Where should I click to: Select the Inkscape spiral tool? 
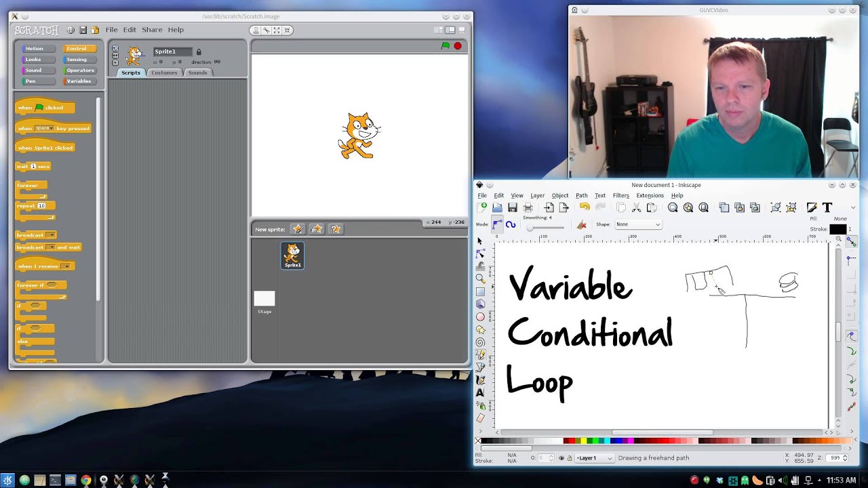tap(480, 342)
